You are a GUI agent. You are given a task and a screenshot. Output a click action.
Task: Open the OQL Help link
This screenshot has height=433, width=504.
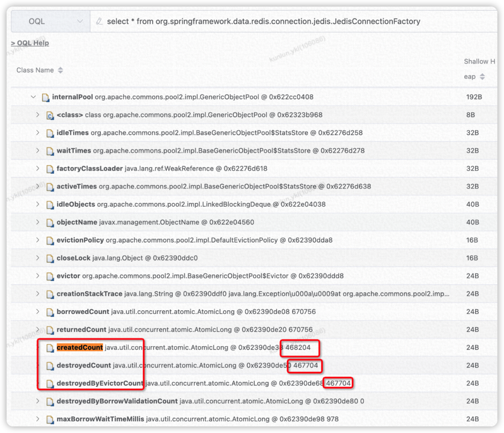coord(30,43)
